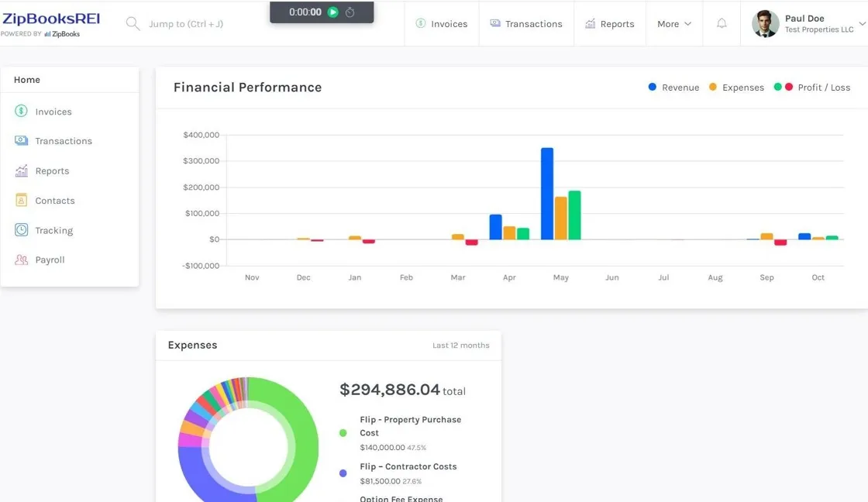Image resolution: width=868 pixels, height=502 pixels.
Task: Open Invoices in the top navigation
Action: click(x=441, y=24)
